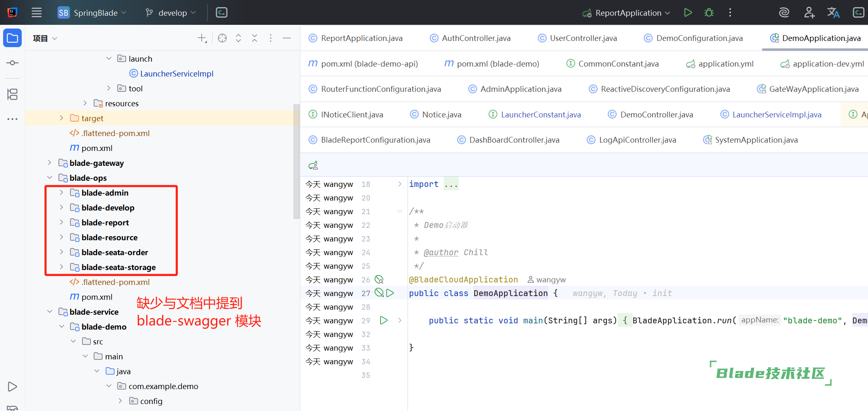Click the run gutter icon on line 29

coord(384,320)
